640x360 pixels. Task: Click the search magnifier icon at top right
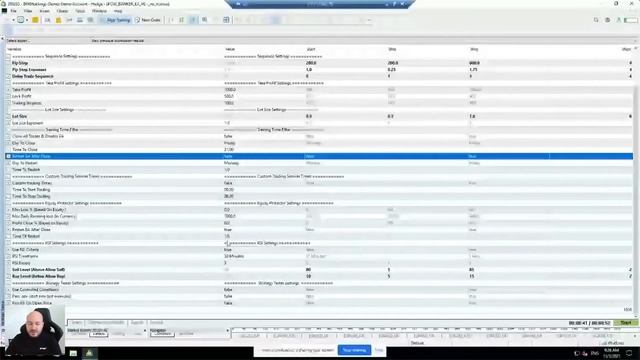tap(596, 20)
